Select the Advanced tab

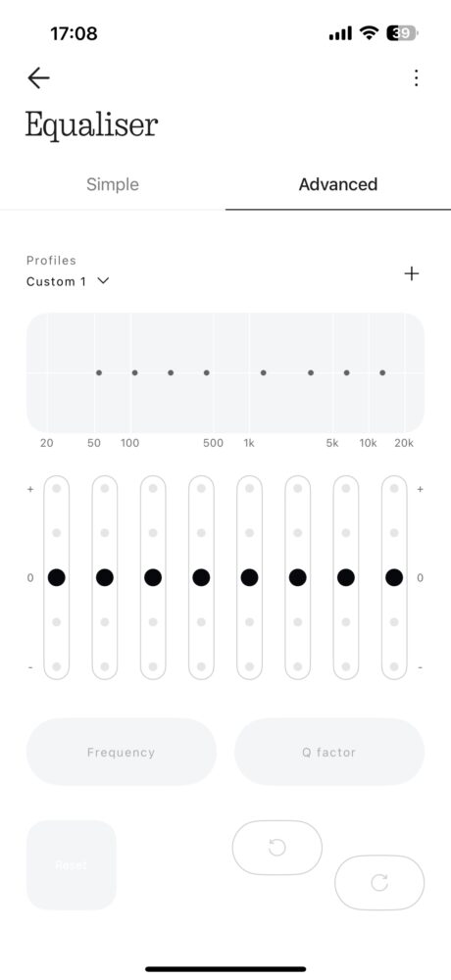click(338, 184)
